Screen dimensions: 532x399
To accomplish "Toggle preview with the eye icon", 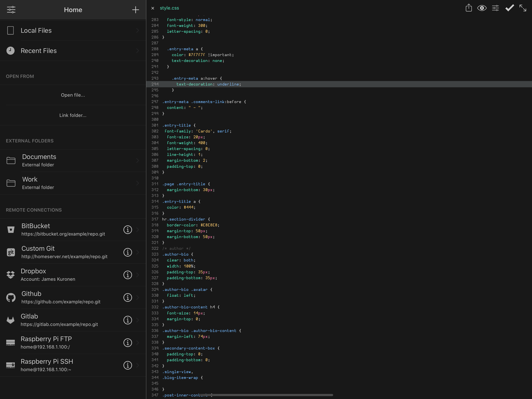I will pos(482,8).
